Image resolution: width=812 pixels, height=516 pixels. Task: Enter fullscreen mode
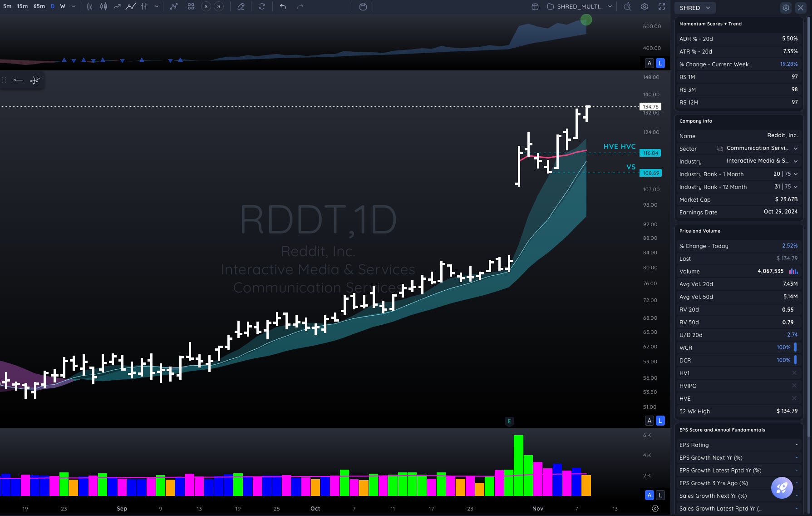click(662, 6)
